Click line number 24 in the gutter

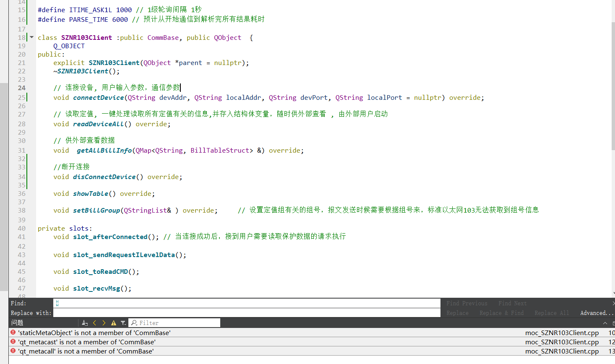22,88
